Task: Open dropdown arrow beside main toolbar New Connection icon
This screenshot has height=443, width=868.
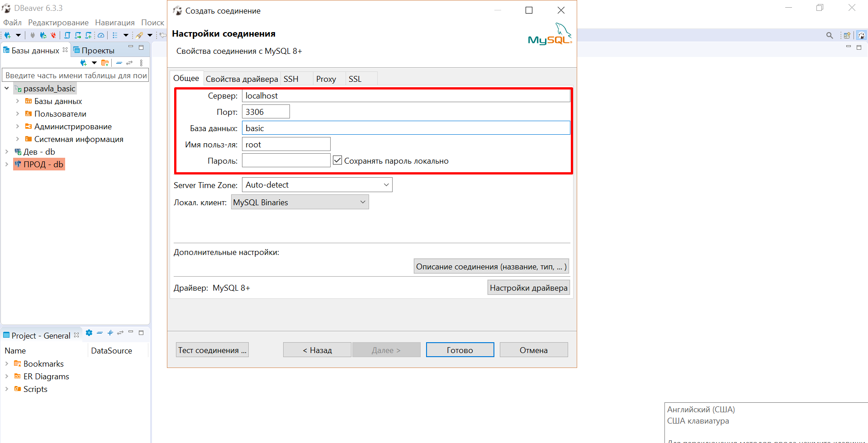Action: pyautogui.click(x=18, y=35)
